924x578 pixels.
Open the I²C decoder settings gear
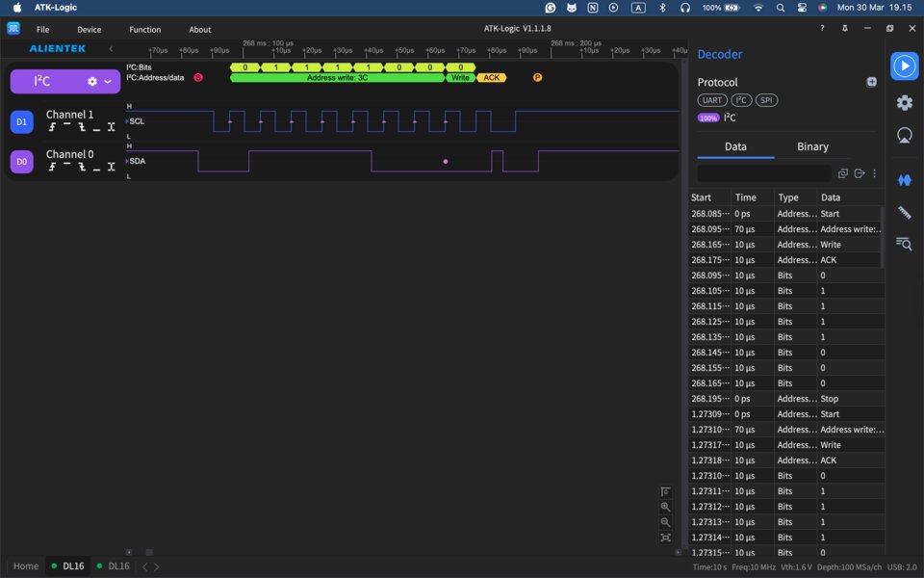click(92, 82)
